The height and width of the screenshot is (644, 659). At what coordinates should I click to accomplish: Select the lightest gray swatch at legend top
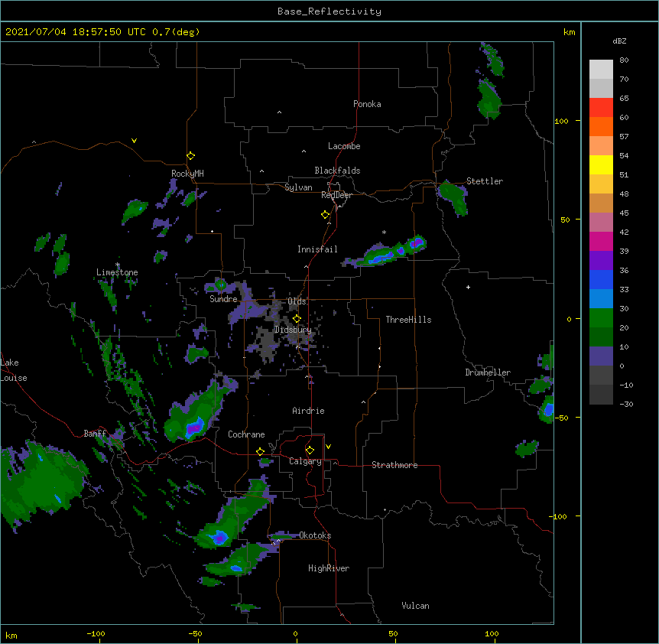(601, 69)
